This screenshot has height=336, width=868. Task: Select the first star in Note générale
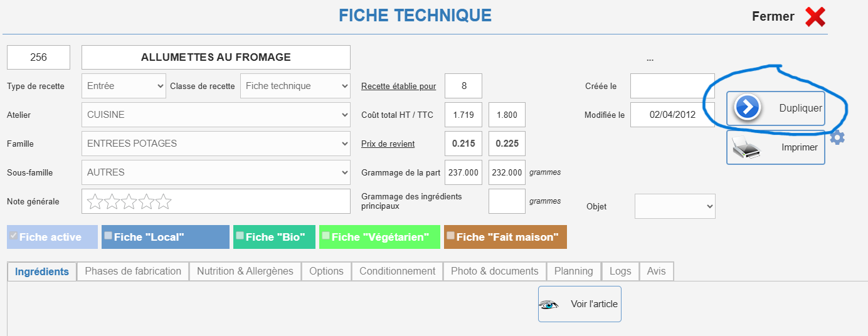point(95,201)
